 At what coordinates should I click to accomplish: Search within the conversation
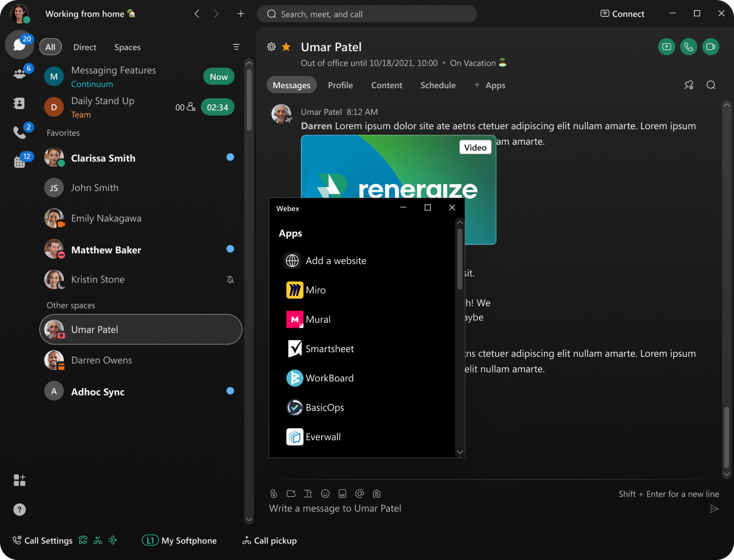[711, 85]
